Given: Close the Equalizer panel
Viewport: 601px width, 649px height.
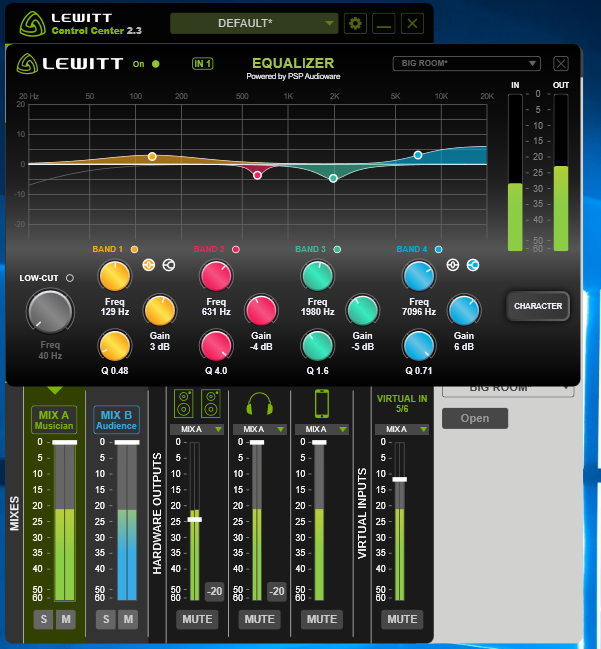Looking at the screenshot, I should (561, 64).
